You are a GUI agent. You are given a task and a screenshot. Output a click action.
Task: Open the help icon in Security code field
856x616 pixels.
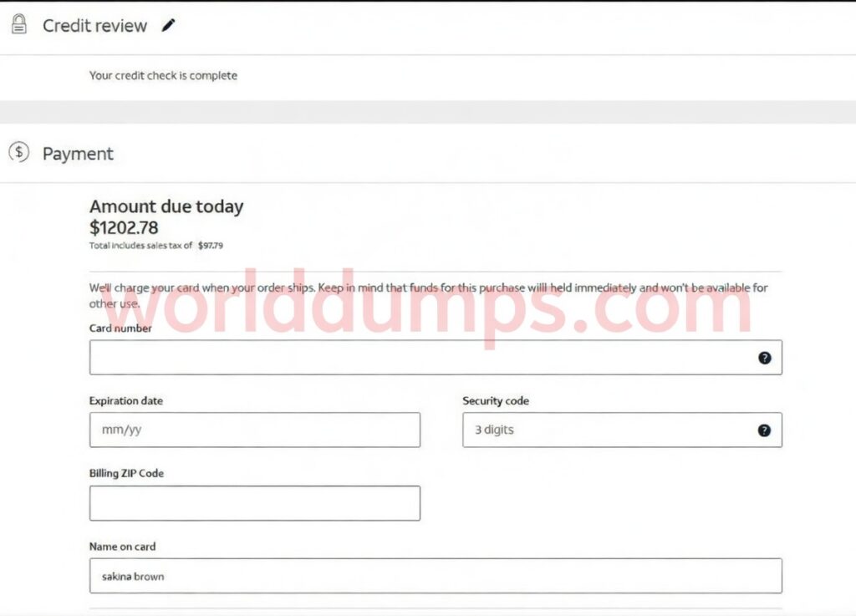click(764, 430)
